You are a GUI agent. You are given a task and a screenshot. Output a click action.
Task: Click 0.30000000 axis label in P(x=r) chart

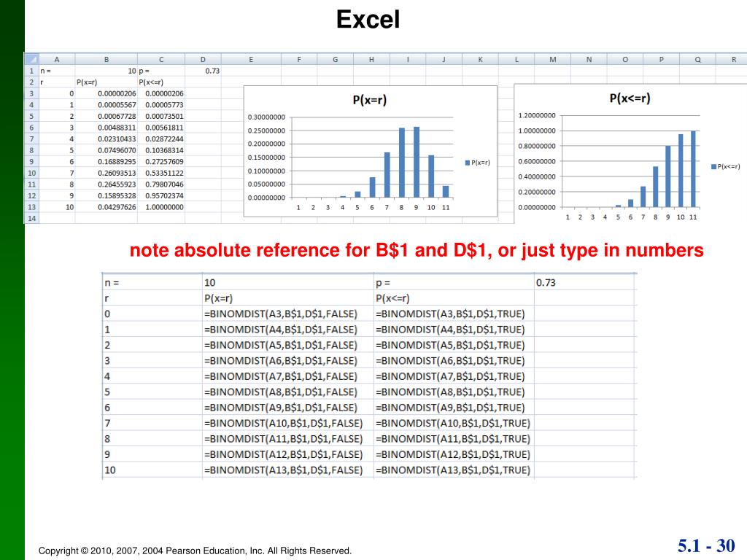[266, 117]
